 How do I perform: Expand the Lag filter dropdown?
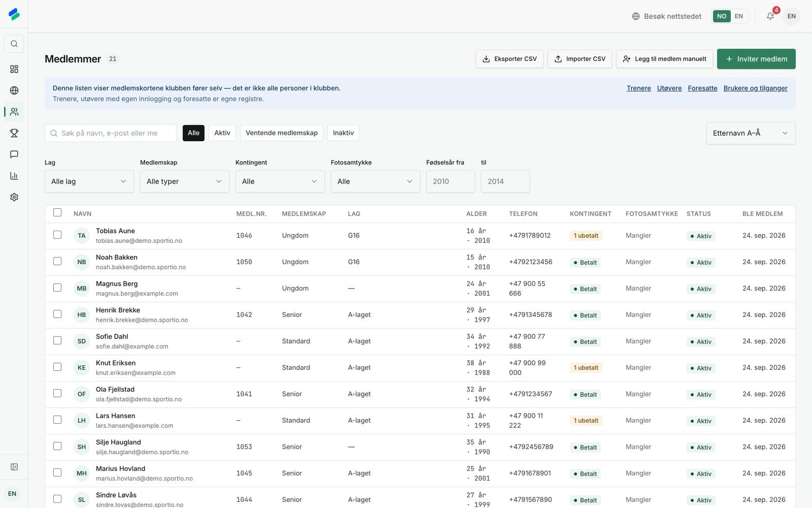(89, 181)
